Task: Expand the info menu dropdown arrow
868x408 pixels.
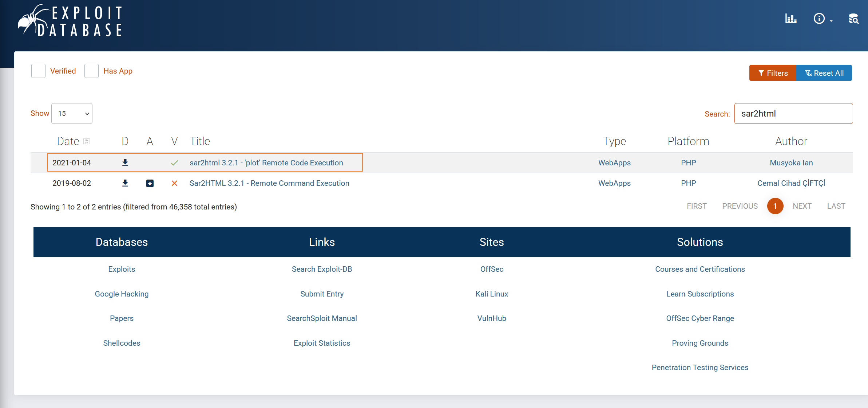Action: pos(831,21)
